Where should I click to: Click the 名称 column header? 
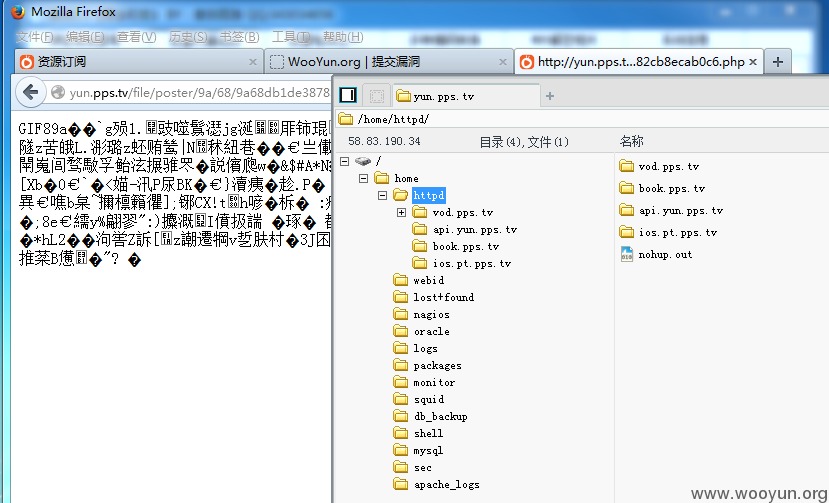pyautogui.click(x=631, y=141)
